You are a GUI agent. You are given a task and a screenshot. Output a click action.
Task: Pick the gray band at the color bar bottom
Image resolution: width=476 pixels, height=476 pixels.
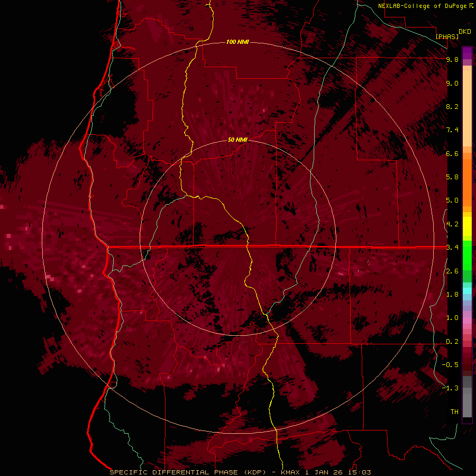coord(467,406)
